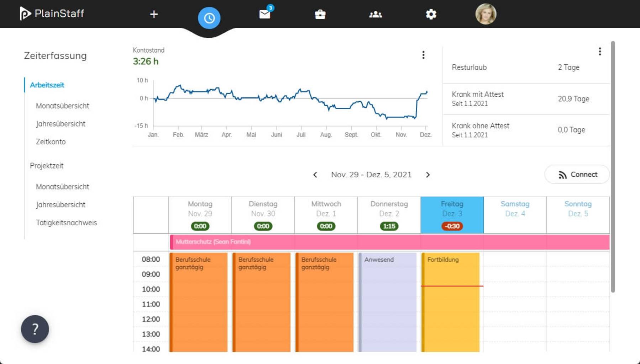Go to the previous week
This screenshot has width=640, height=364.
[x=315, y=175]
